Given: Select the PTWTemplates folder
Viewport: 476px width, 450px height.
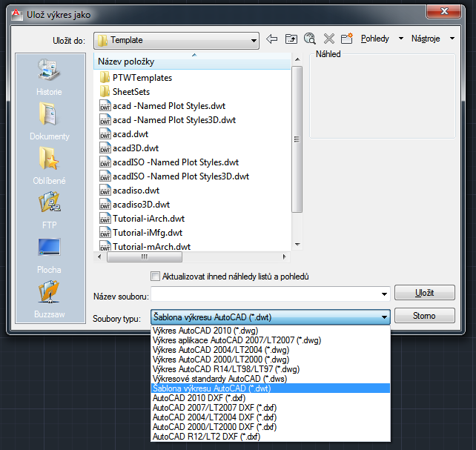Looking at the screenshot, I should pyautogui.click(x=136, y=78).
